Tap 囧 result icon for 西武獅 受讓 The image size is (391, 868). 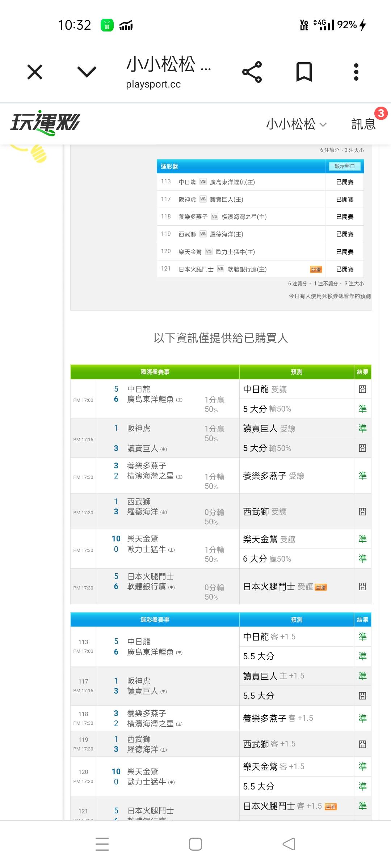click(362, 511)
